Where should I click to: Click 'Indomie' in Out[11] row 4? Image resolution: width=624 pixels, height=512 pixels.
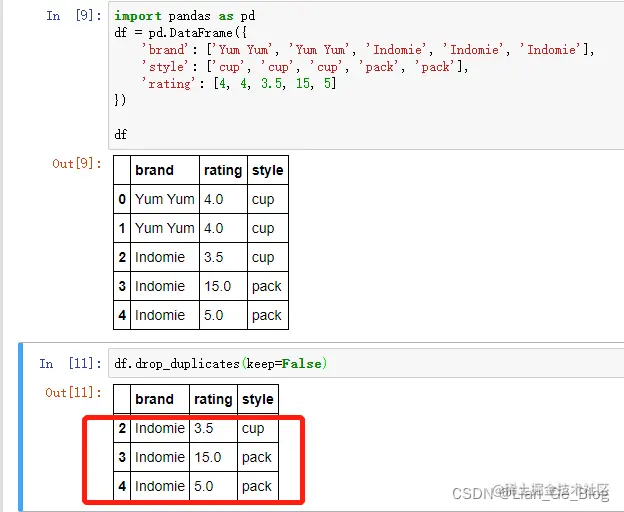pos(160,486)
